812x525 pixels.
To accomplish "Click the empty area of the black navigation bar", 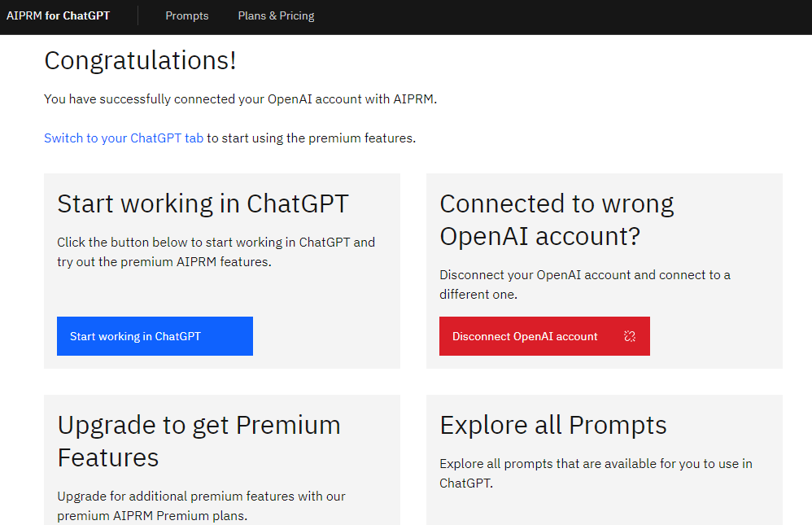I will pyautogui.click(x=565, y=17).
